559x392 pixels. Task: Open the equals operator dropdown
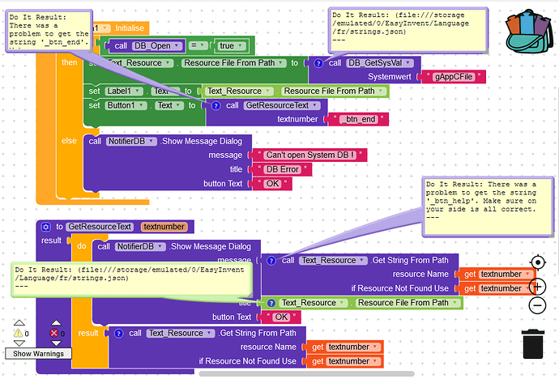(198, 45)
